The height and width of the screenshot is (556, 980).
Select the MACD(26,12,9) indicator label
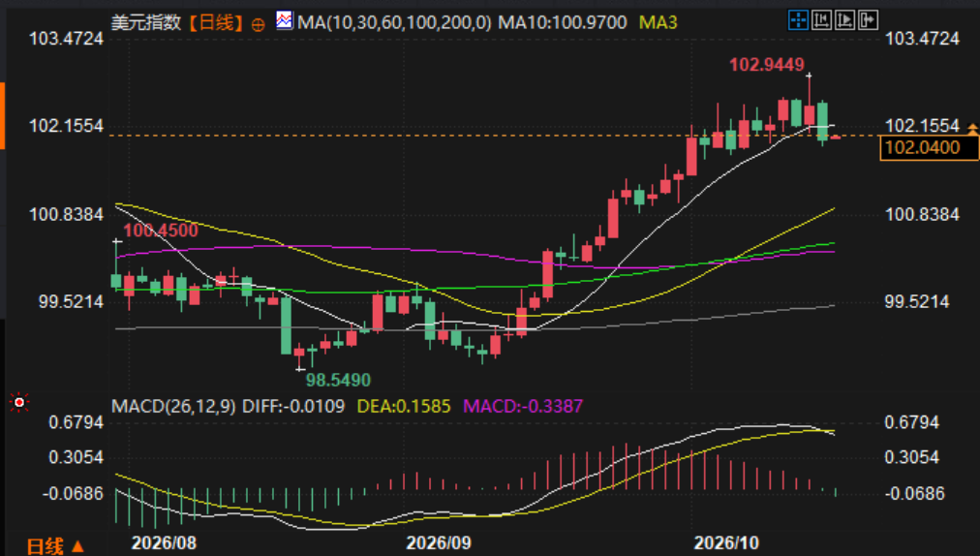(173, 407)
